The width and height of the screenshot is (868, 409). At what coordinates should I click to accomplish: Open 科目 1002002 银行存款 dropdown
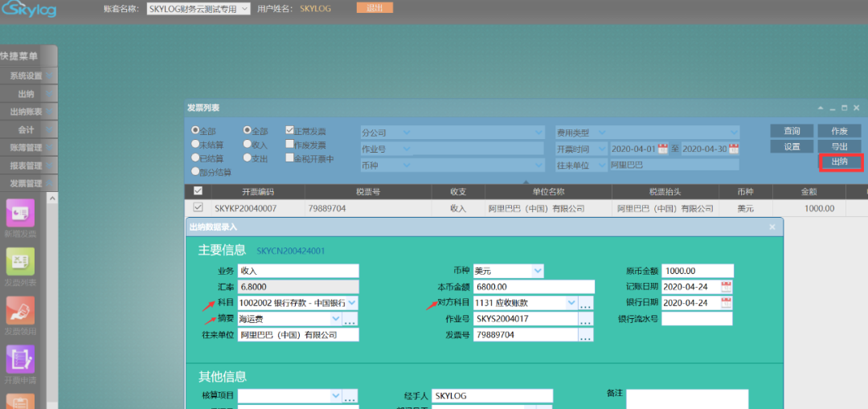point(353,303)
